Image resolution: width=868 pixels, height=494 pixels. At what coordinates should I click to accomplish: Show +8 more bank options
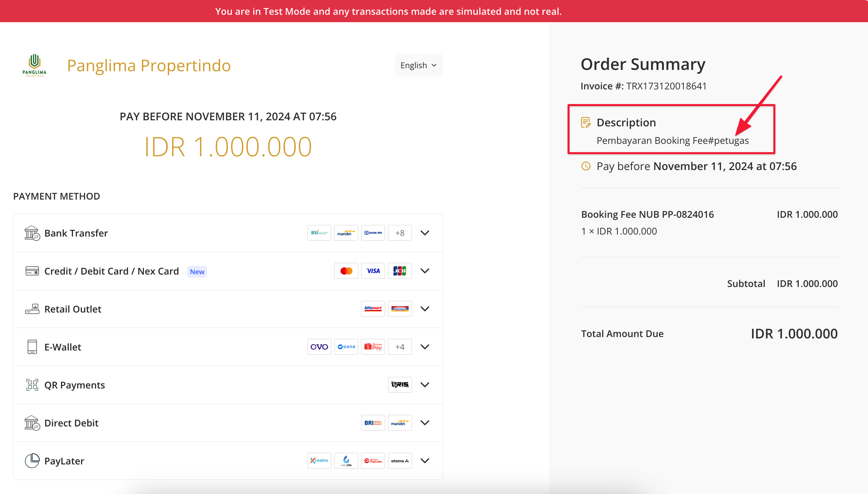pyautogui.click(x=399, y=233)
